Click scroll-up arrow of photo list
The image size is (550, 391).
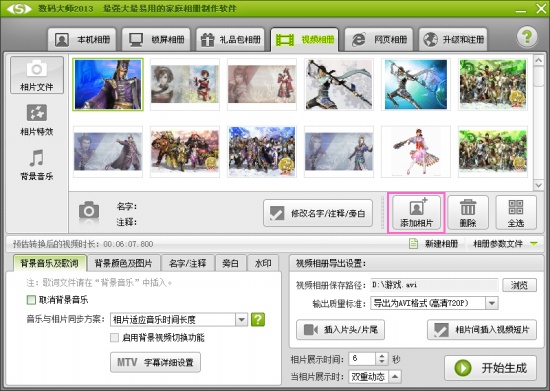[x=538, y=61]
